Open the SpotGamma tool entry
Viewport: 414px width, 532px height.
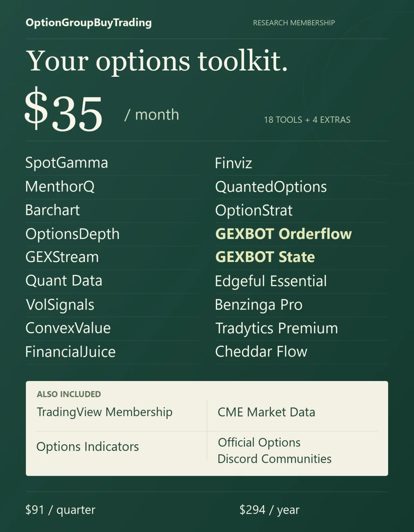67,163
